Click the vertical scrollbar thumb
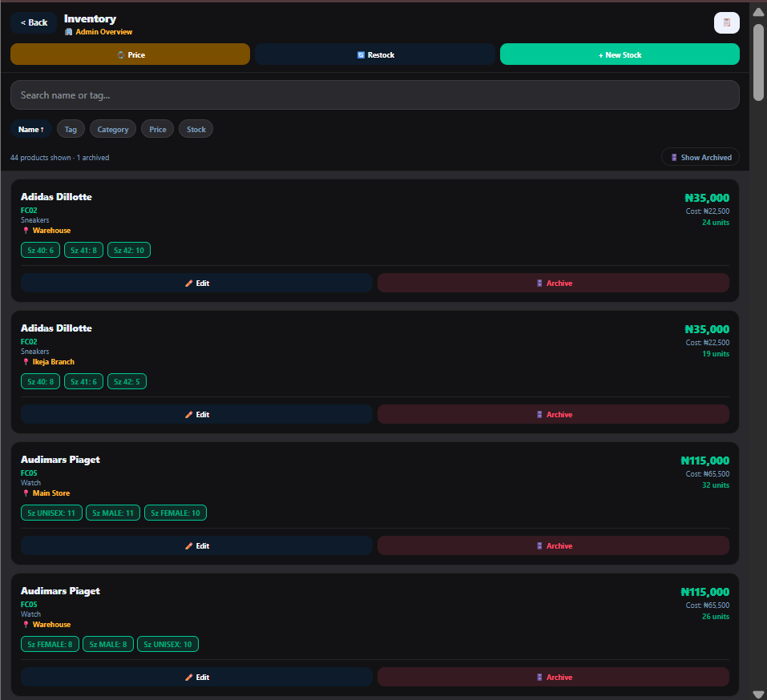This screenshot has height=700, width=767. point(758,62)
